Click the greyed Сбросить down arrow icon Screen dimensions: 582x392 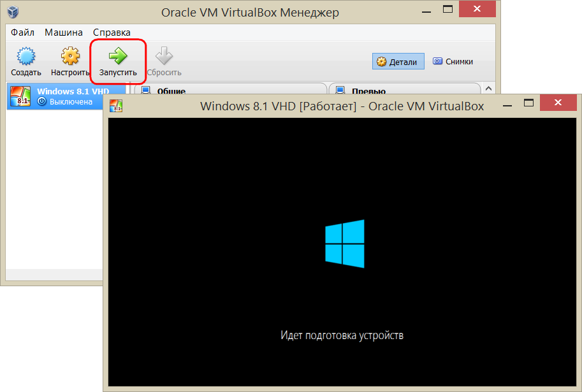click(164, 56)
